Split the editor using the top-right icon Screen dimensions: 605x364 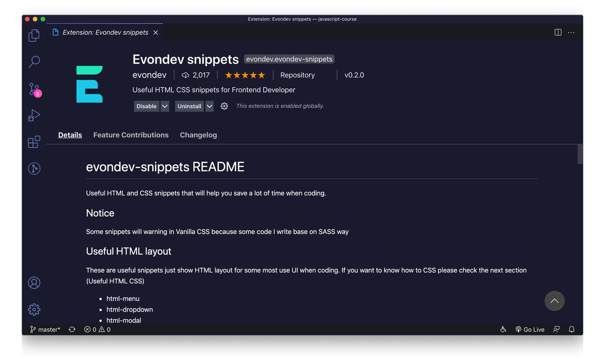tap(558, 32)
